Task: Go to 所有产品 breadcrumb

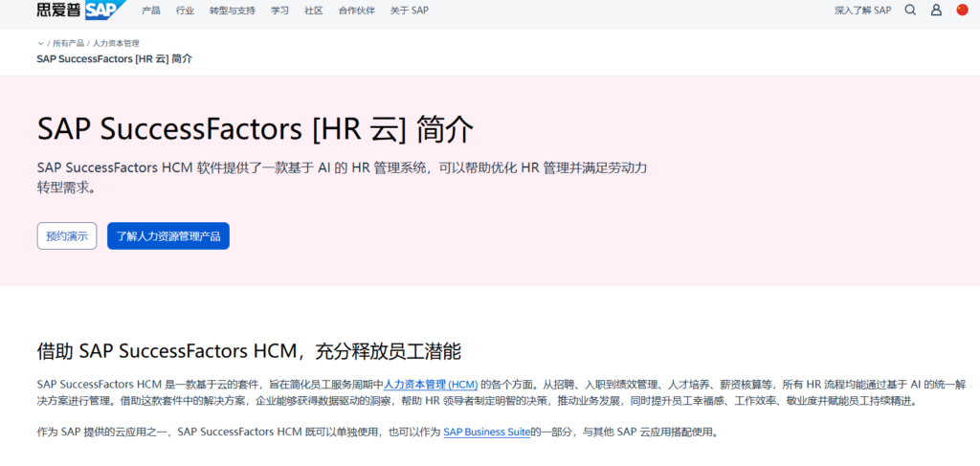Action: 68,44
